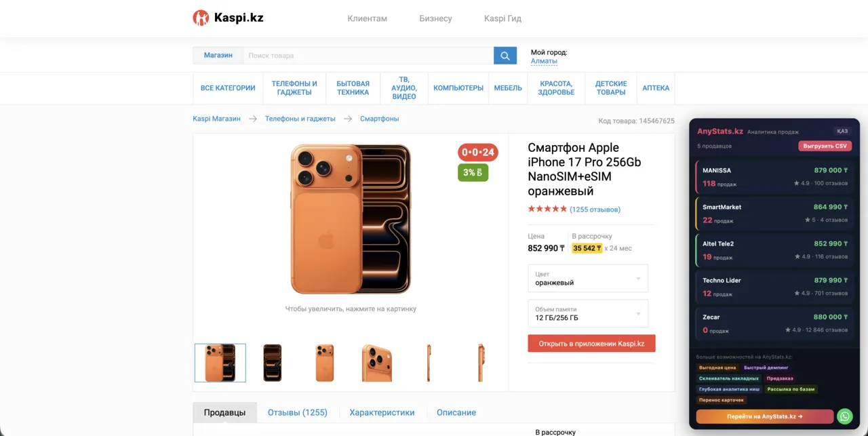Toggle the Предзаказ feature tag
This screenshot has height=436, width=868.
click(x=781, y=378)
